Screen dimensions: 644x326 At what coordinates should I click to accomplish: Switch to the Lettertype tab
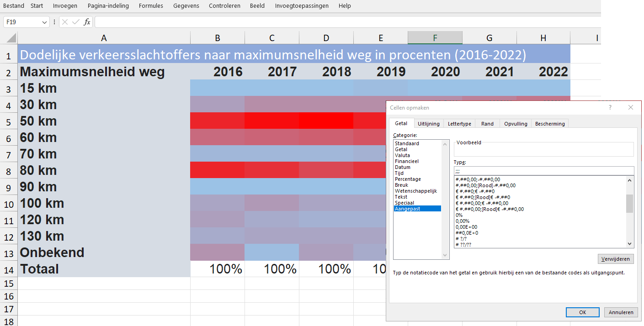pyautogui.click(x=459, y=124)
